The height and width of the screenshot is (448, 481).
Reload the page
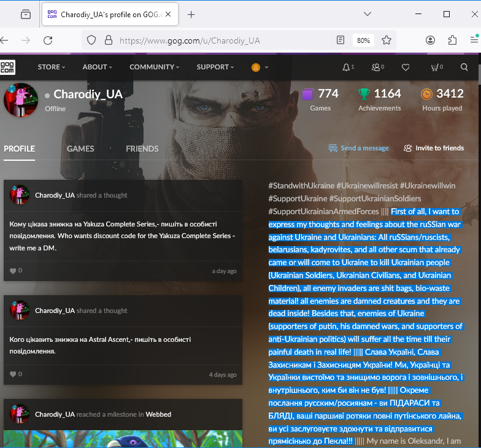coord(48,41)
